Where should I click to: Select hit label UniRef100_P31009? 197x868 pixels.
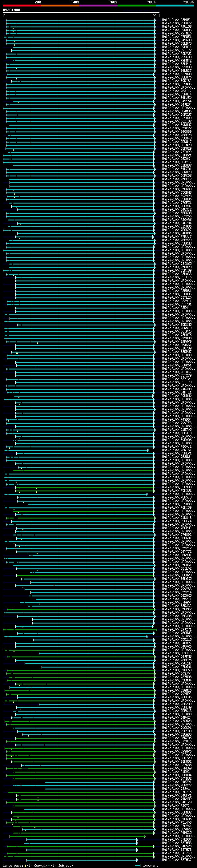click(177, 118)
